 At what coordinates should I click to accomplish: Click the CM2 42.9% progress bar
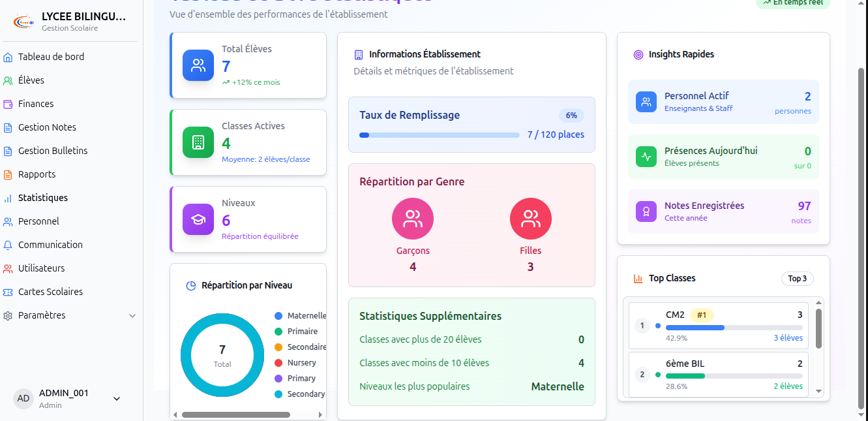734,328
